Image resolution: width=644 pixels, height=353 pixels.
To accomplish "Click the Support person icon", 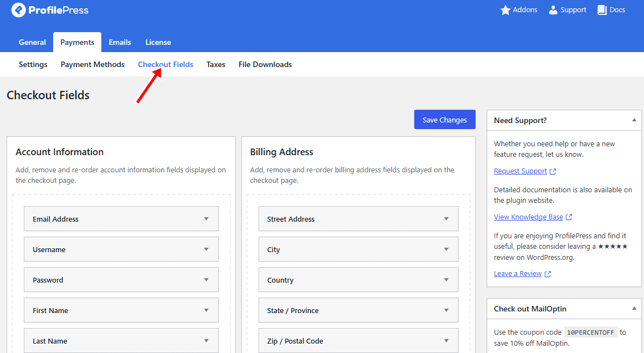I will click(553, 10).
